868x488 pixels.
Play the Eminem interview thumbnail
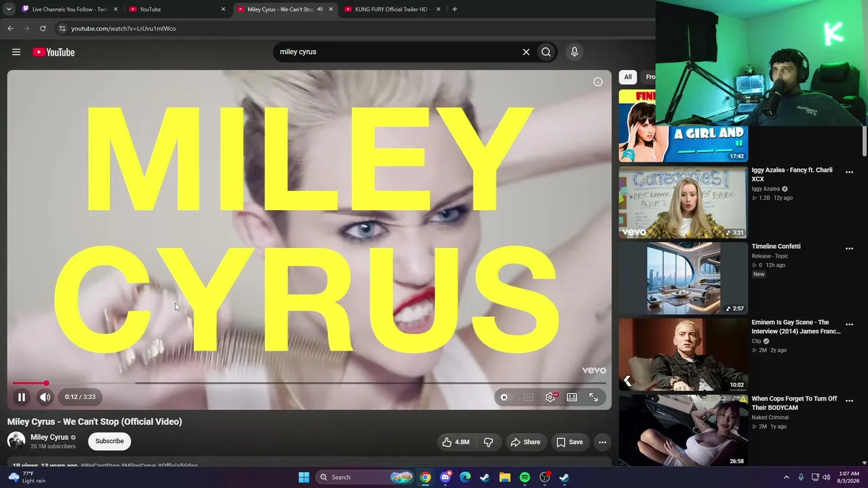tap(683, 354)
